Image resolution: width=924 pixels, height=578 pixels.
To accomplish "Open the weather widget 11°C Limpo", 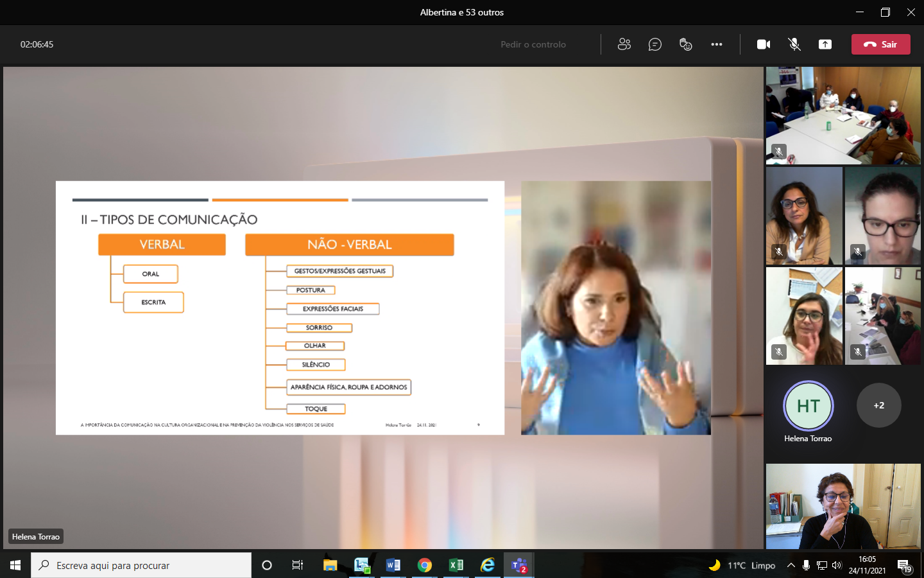I will pyautogui.click(x=742, y=565).
